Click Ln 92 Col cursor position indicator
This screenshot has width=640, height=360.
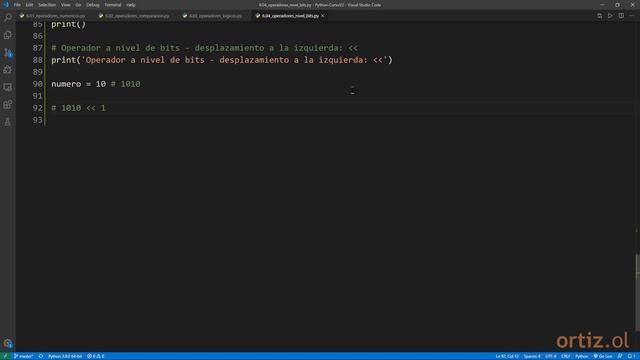pyautogui.click(x=507, y=356)
